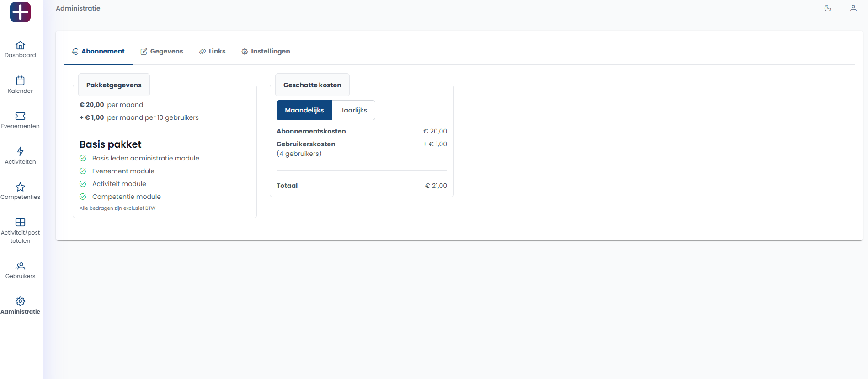This screenshot has height=379, width=868.
Task: Open the Kalender calendar icon
Action: tap(20, 80)
